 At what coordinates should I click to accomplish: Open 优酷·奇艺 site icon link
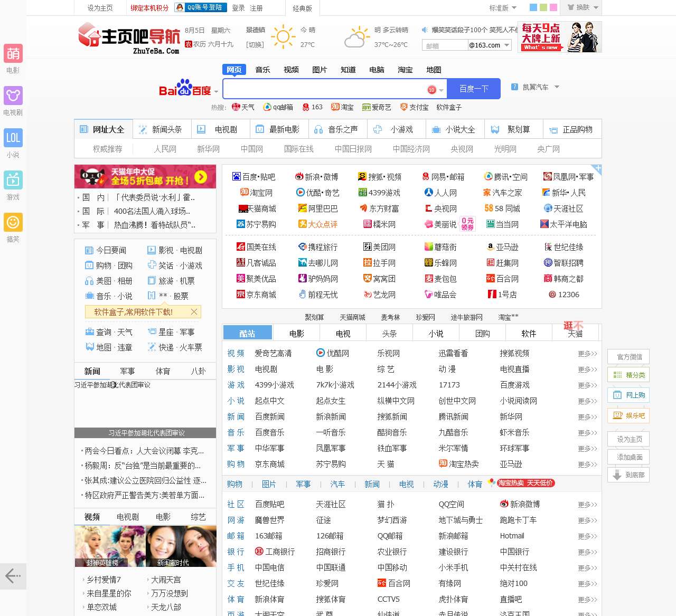pyautogui.click(x=317, y=193)
